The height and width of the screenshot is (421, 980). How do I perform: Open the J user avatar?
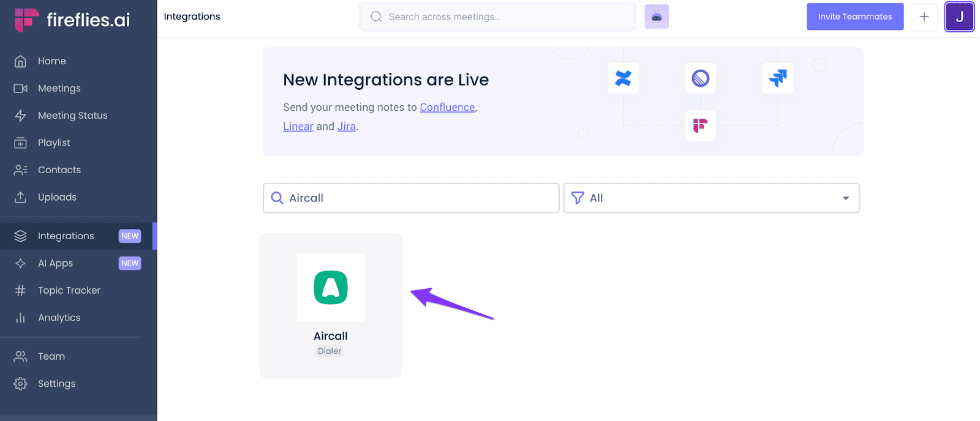(x=959, y=17)
